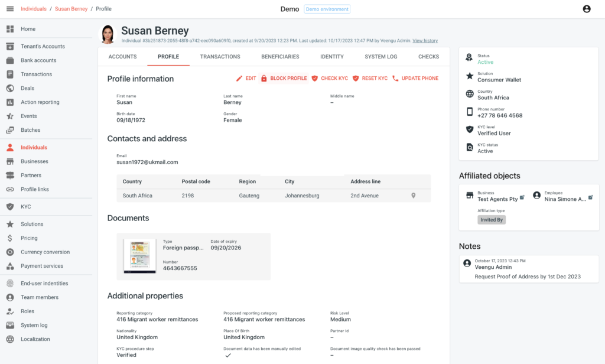Click the Block Profile lock icon
Viewport: 605px width, 364px height.
[264, 78]
